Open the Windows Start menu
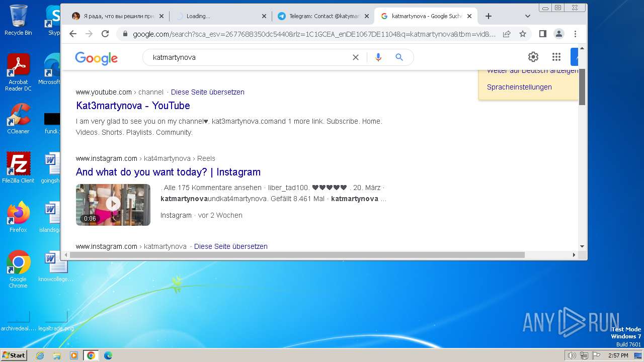Screen dimensions: 644x362 click(14, 355)
